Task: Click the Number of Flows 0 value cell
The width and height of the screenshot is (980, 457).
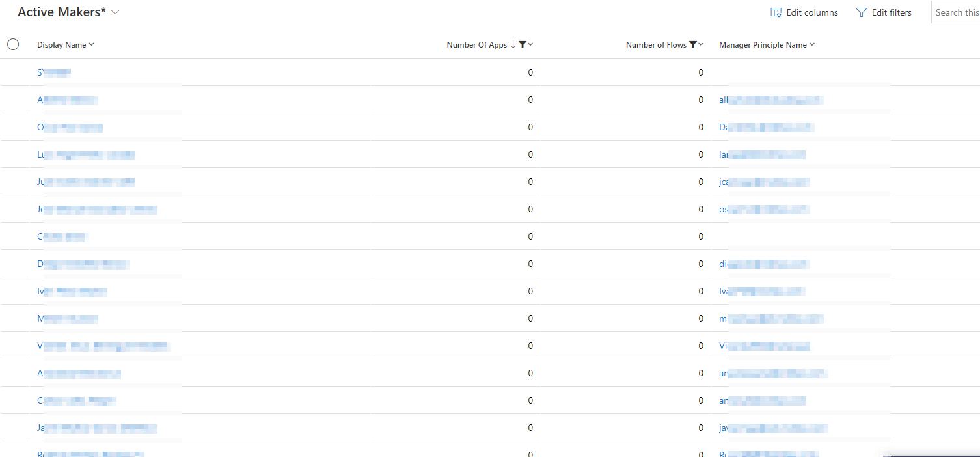Action: pyautogui.click(x=700, y=72)
